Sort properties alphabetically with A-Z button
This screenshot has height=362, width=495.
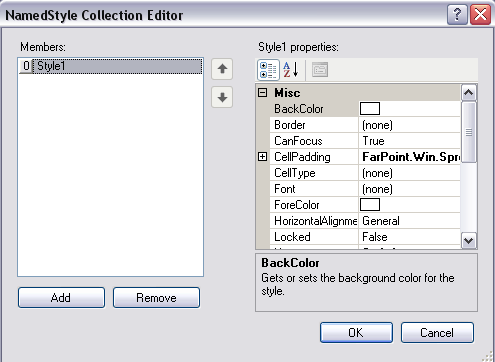291,70
